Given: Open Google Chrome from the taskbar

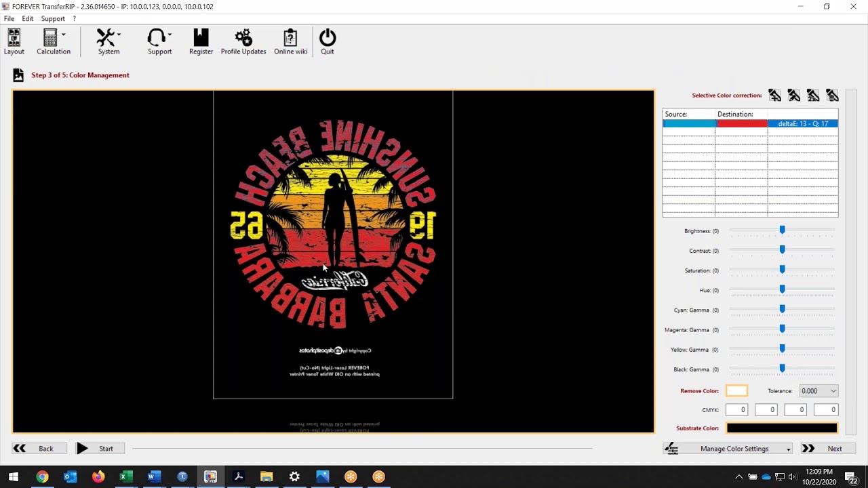Looking at the screenshot, I should pos(42,476).
